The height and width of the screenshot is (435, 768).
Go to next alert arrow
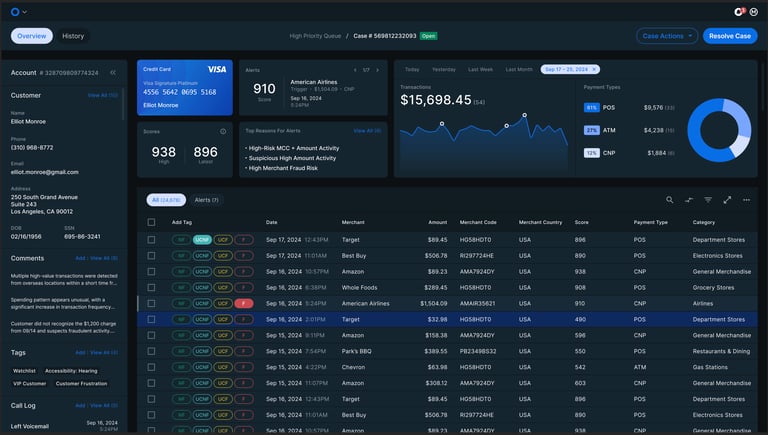[x=378, y=70]
